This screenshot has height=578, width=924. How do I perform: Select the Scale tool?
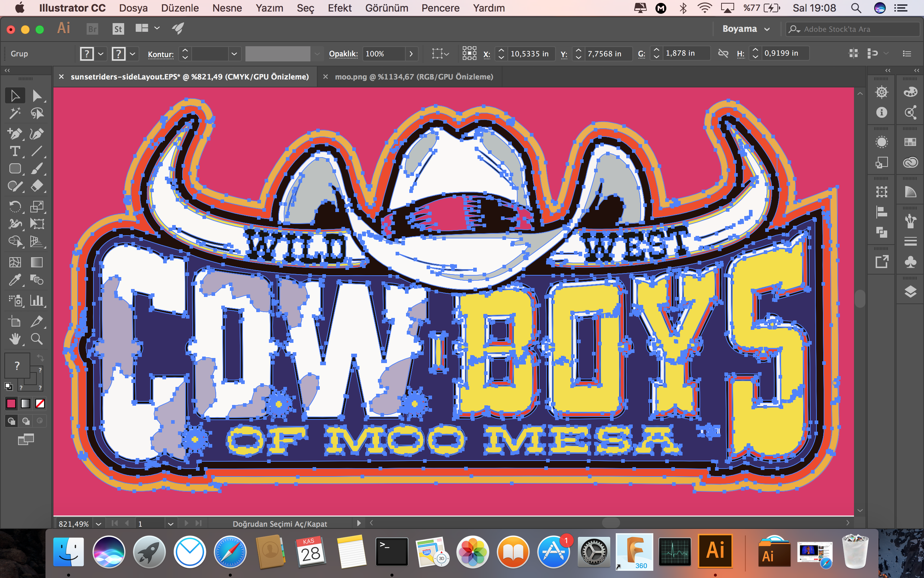(x=37, y=207)
